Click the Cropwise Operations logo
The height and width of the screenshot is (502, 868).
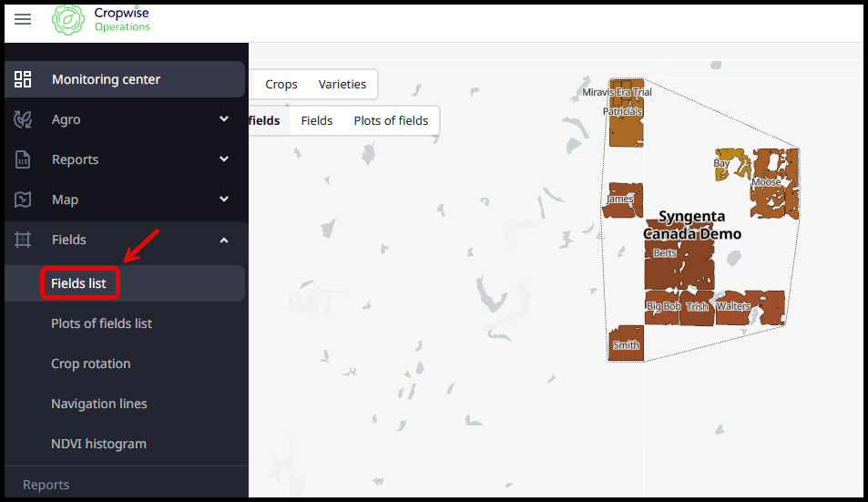101,20
